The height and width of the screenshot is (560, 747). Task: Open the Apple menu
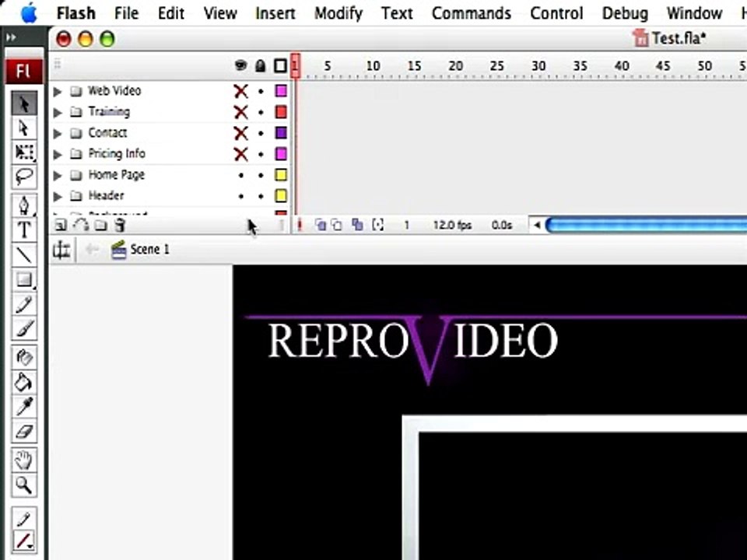(29, 13)
